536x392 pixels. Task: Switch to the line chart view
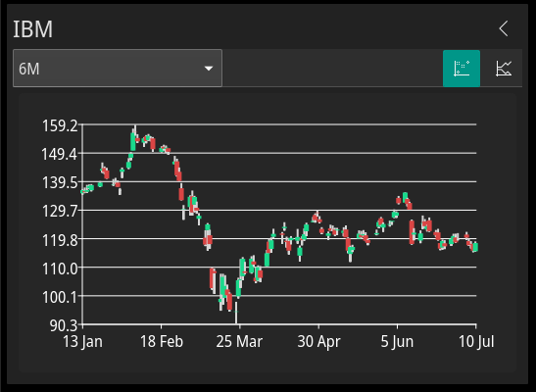[504, 69]
